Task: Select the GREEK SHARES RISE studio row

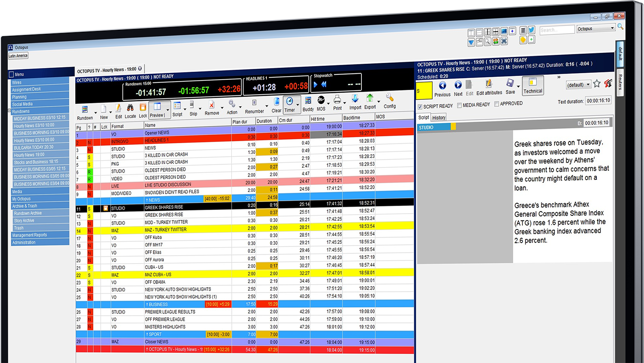Action: 245,206
